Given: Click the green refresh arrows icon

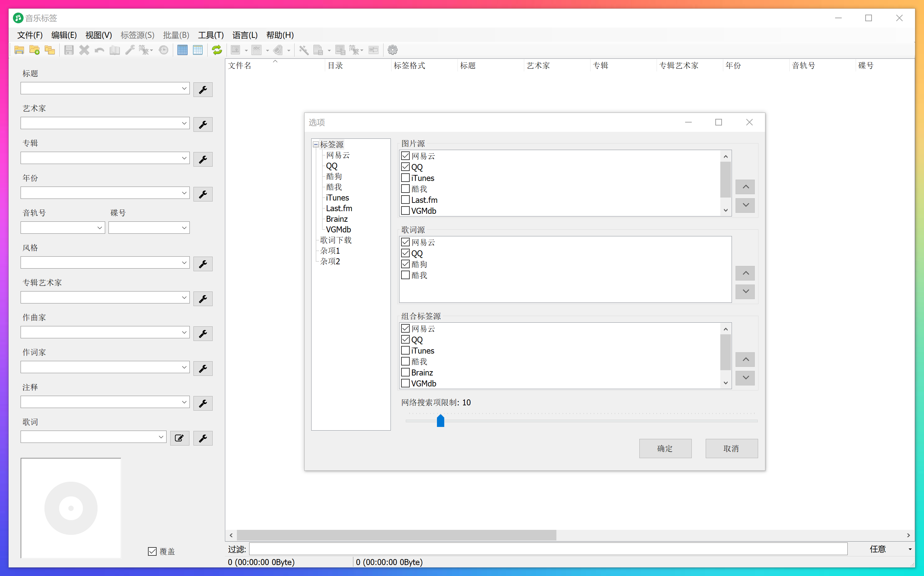Looking at the screenshot, I should click(x=217, y=50).
